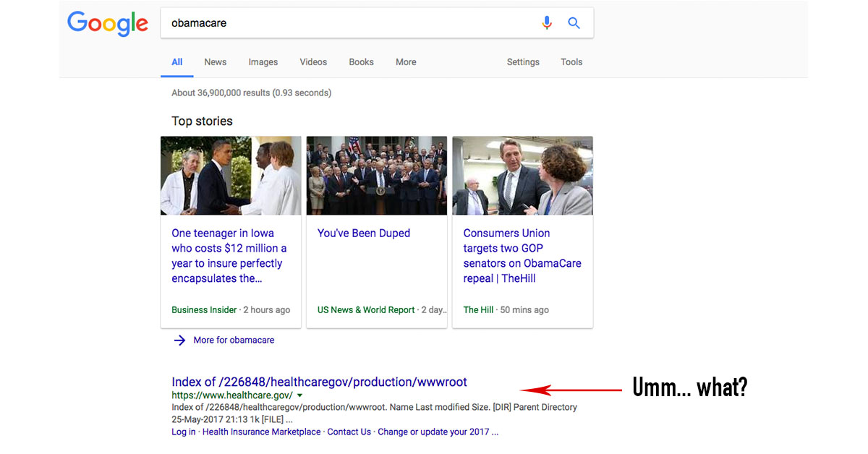
Task: Click the 'About 36,900,000 results' text
Action: 251,93
